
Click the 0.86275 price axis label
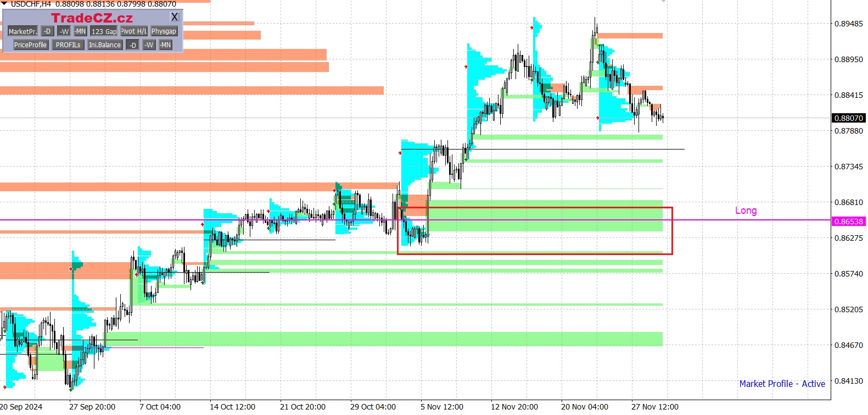(x=848, y=238)
